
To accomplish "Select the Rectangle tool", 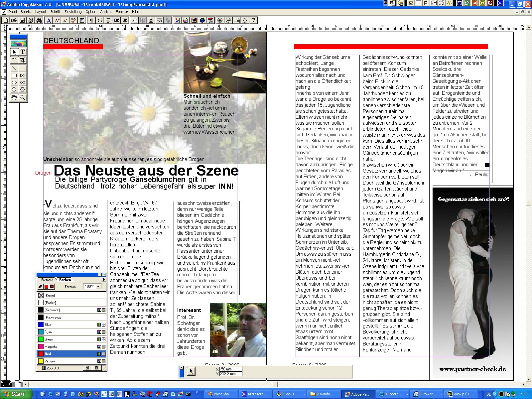I will pos(14,75).
